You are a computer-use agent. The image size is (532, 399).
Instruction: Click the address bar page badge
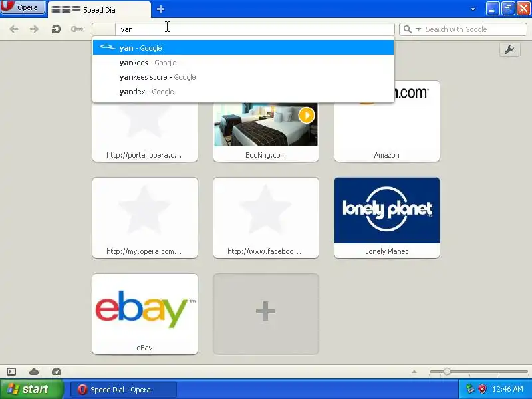tap(104, 29)
